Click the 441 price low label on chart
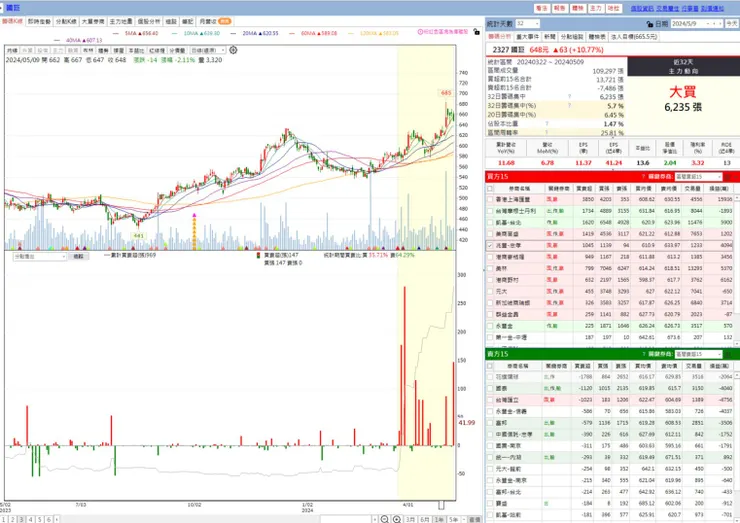Viewport: 740px width, 523px height. [138, 236]
